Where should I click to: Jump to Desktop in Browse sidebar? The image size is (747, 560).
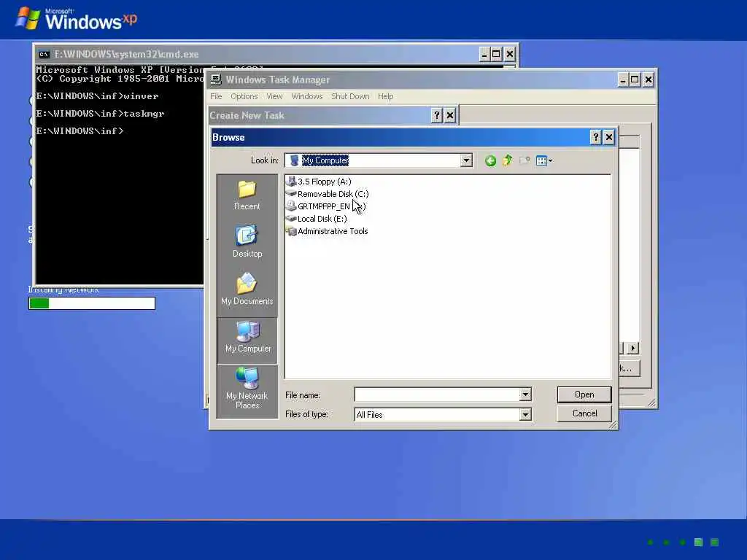point(247,242)
